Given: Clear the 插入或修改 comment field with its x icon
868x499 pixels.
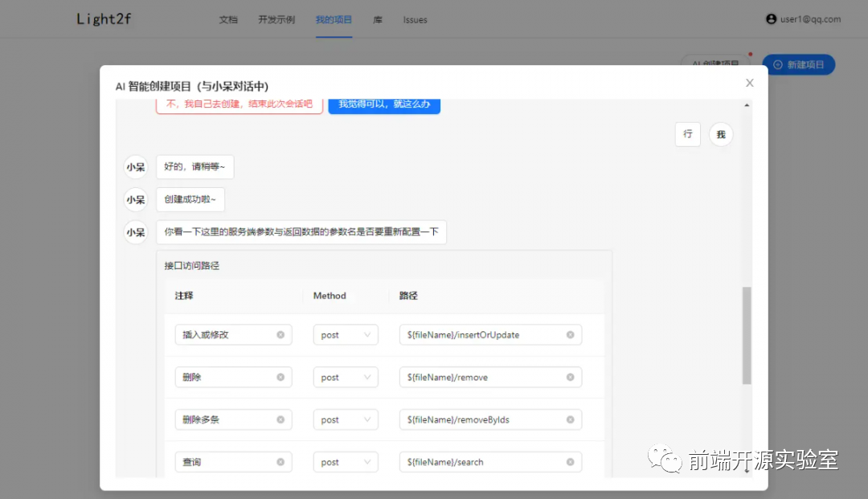Looking at the screenshot, I should pos(280,334).
